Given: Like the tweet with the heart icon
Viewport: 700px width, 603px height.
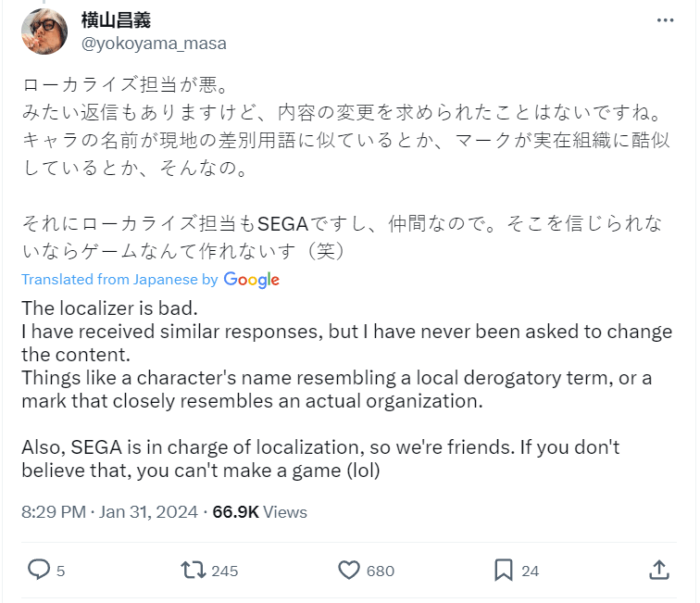Looking at the screenshot, I should (348, 570).
